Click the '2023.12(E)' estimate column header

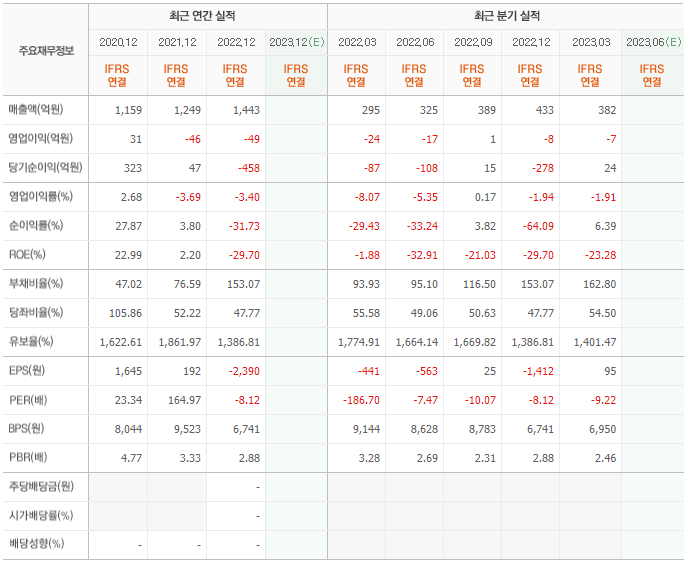tap(297, 42)
